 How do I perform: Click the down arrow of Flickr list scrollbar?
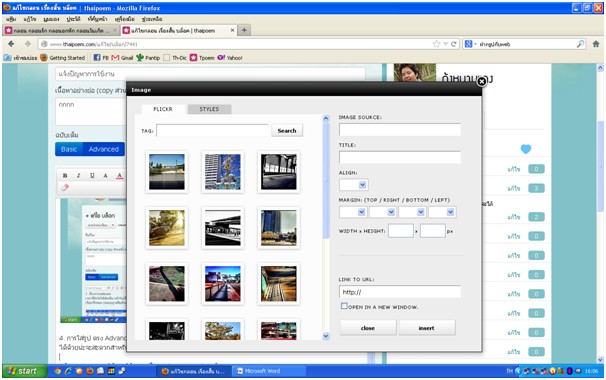(326, 336)
